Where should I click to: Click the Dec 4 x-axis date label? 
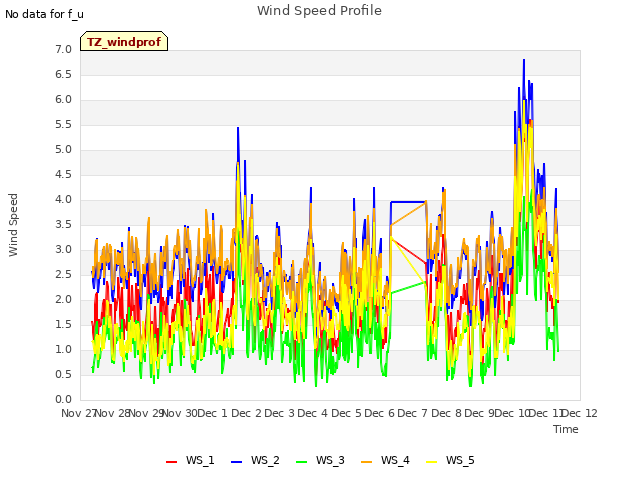313,413
